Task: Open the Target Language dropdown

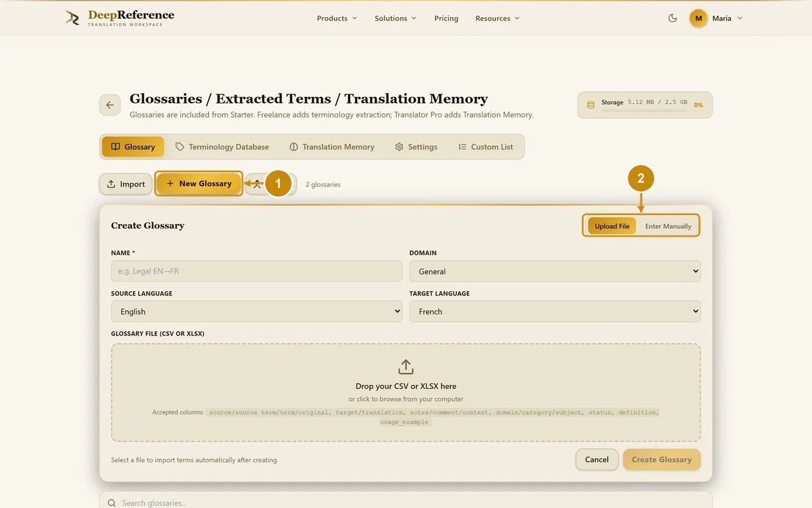Action: click(x=555, y=311)
